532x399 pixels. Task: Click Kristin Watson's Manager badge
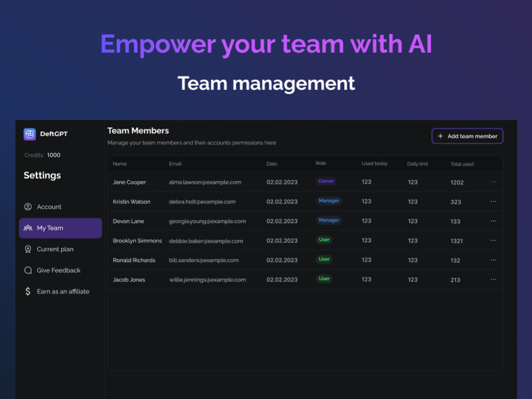[329, 201]
